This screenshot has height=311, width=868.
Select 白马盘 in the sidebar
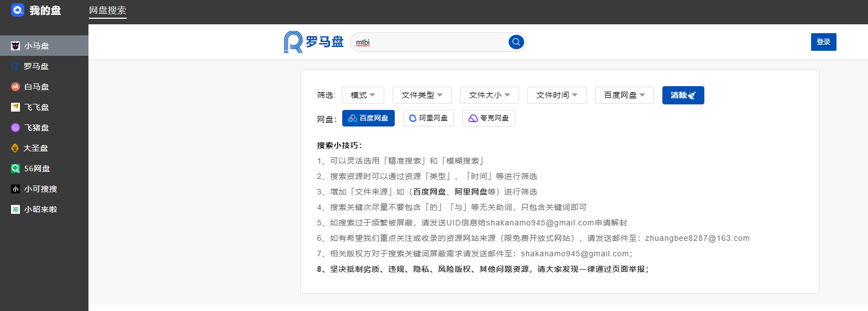(x=44, y=87)
